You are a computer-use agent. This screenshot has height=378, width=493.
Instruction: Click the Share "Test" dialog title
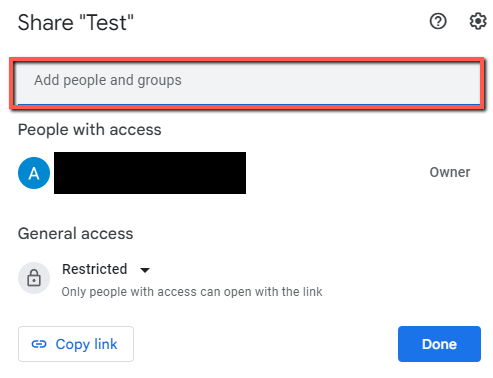(76, 23)
